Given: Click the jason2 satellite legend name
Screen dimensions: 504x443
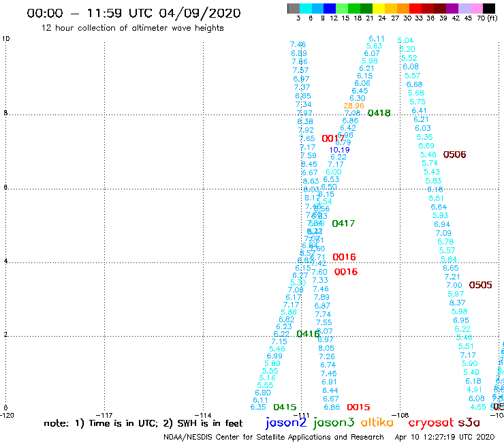Looking at the screenshot, I should (x=286, y=423).
